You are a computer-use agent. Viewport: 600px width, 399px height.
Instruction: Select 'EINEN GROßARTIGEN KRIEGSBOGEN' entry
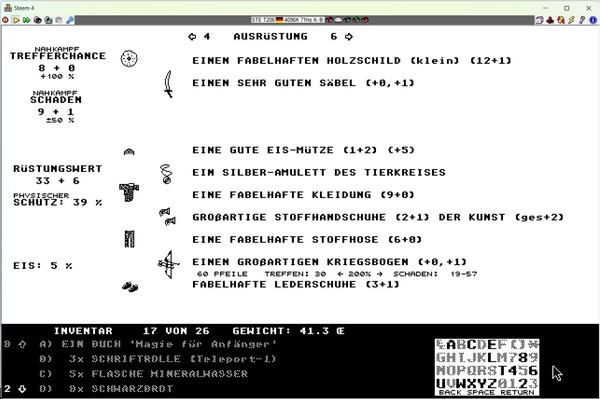(329, 262)
